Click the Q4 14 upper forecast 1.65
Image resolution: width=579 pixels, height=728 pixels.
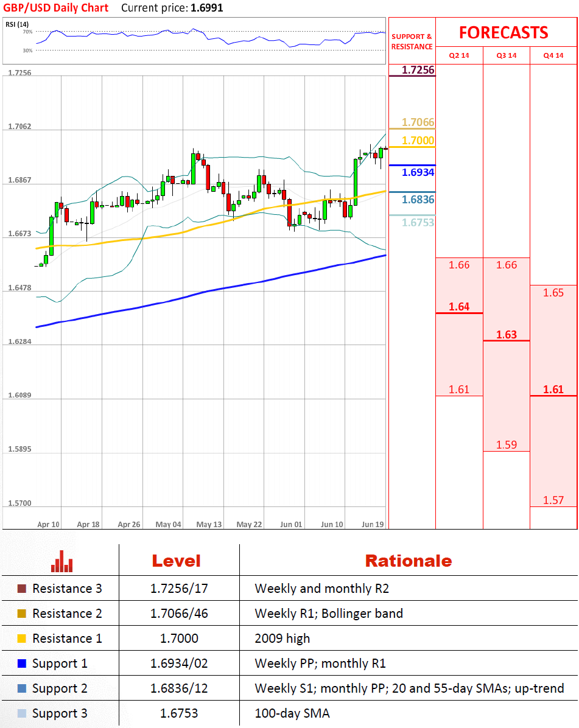point(553,293)
